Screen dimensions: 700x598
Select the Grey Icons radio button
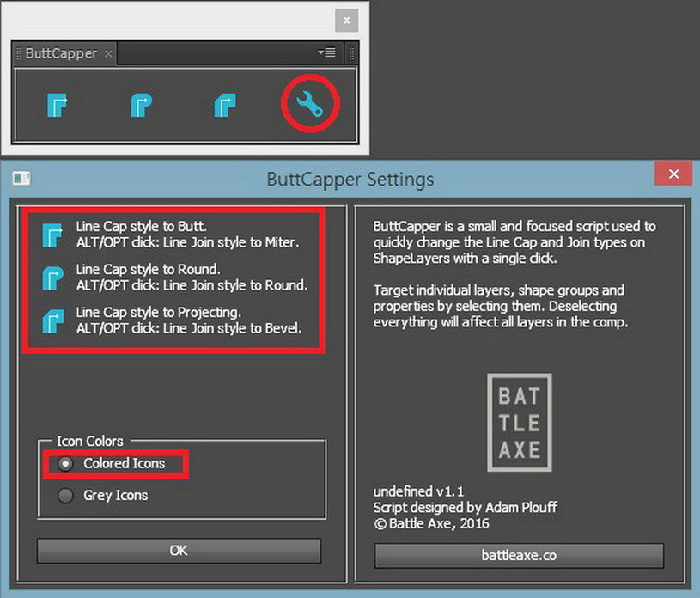(x=65, y=495)
